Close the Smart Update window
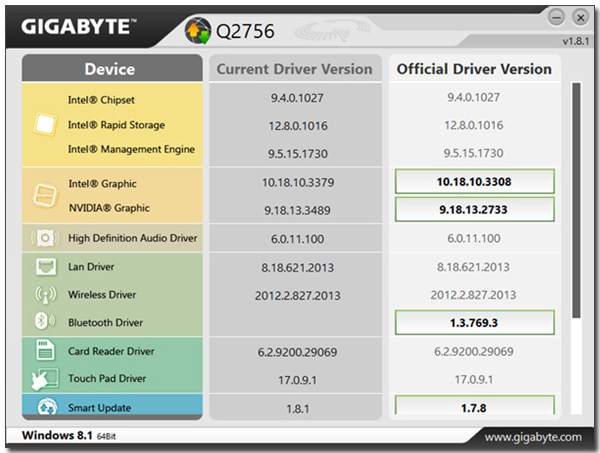 tap(580, 18)
